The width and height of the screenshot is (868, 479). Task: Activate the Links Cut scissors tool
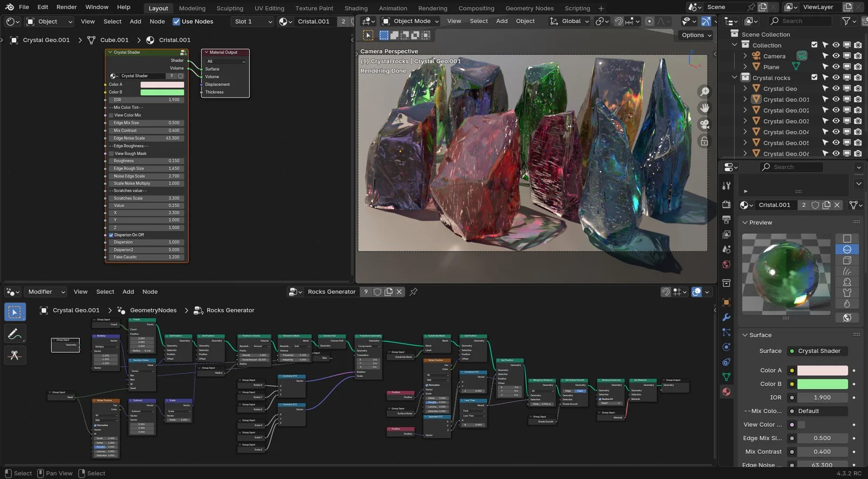click(x=15, y=355)
